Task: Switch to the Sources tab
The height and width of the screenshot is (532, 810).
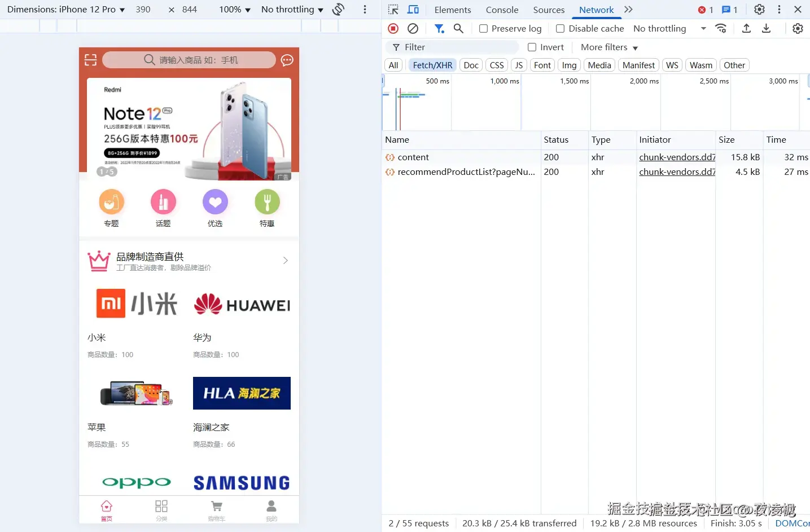Action: pos(549,10)
